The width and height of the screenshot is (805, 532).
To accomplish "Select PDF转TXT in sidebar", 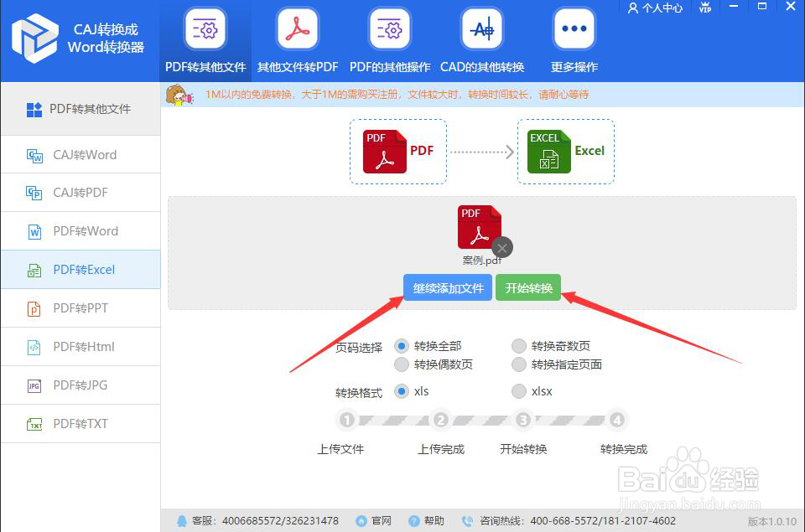I will tap(80, 423).
